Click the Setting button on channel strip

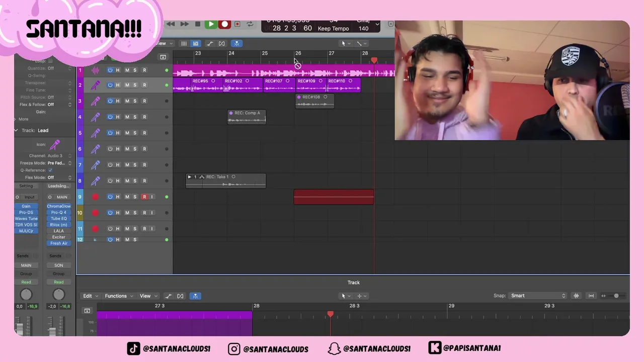[x=26, y=186]
